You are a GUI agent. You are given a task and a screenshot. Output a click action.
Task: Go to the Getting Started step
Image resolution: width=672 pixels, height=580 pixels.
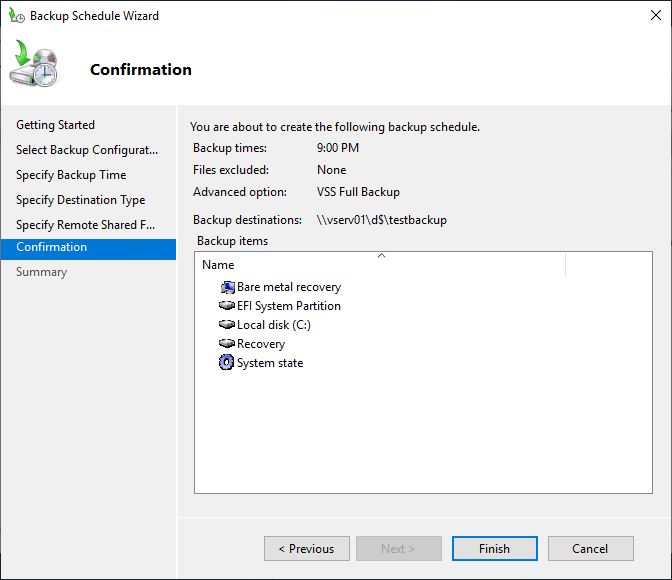pos(55,125)
